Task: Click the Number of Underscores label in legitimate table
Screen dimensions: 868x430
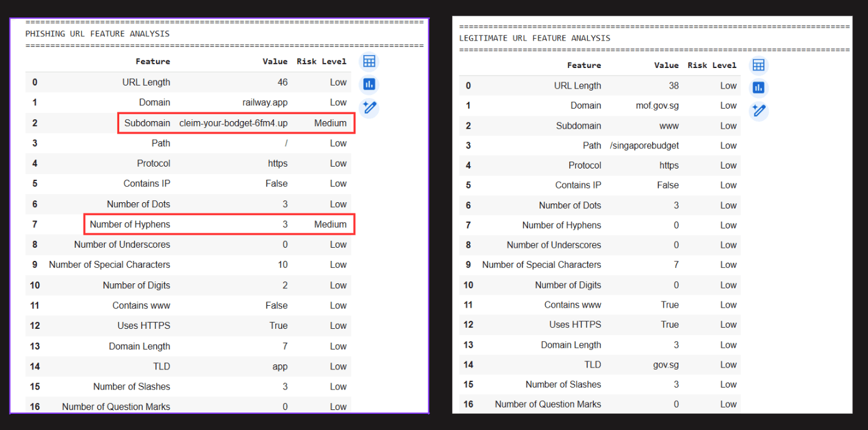Action: coord(554,245)
